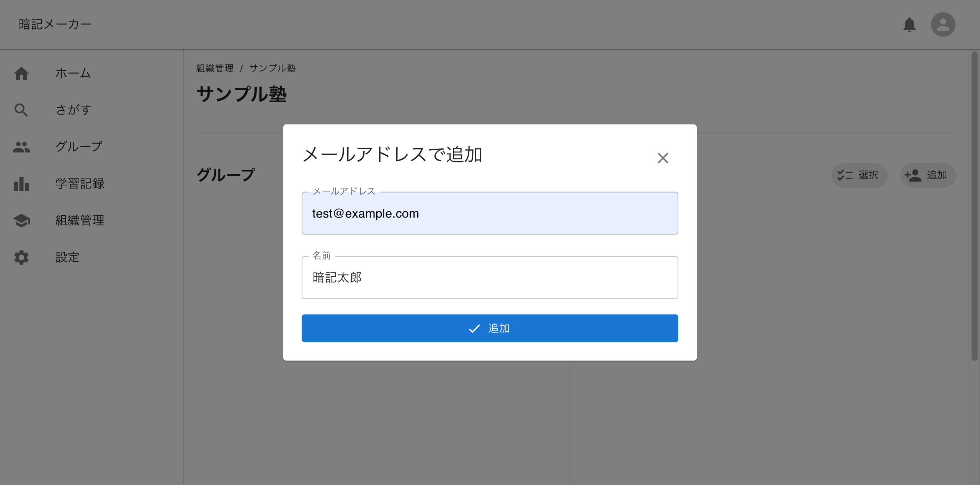Viewport: 980px width, 485px height.
Task: Open 組織管理 sidebar menu item
Action: [92, 220]
